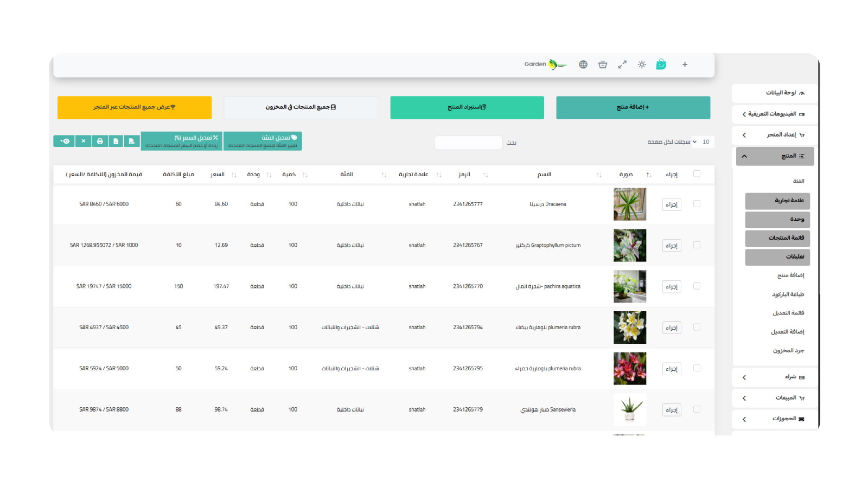Open the column visibility eye dropdown
Image resolution: width=868 pixels, height=488 pixels.
click(x=64, y=141)
